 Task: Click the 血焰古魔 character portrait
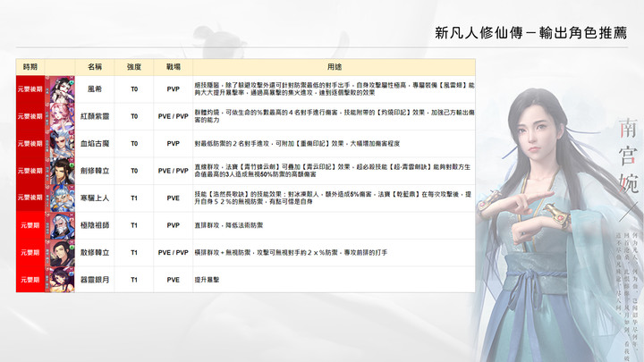point(63,143)
